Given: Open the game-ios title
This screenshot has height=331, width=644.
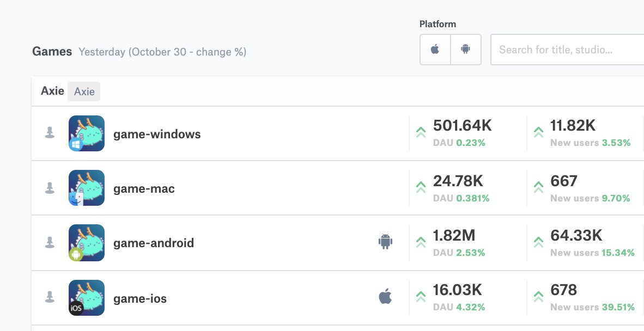Looking at the screenshot, I should pos(140,298).
